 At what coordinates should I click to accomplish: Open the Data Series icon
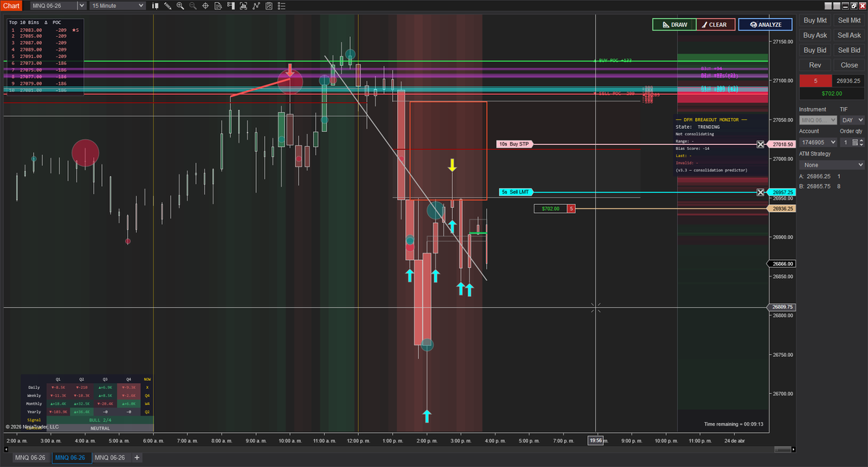(244, 6)
